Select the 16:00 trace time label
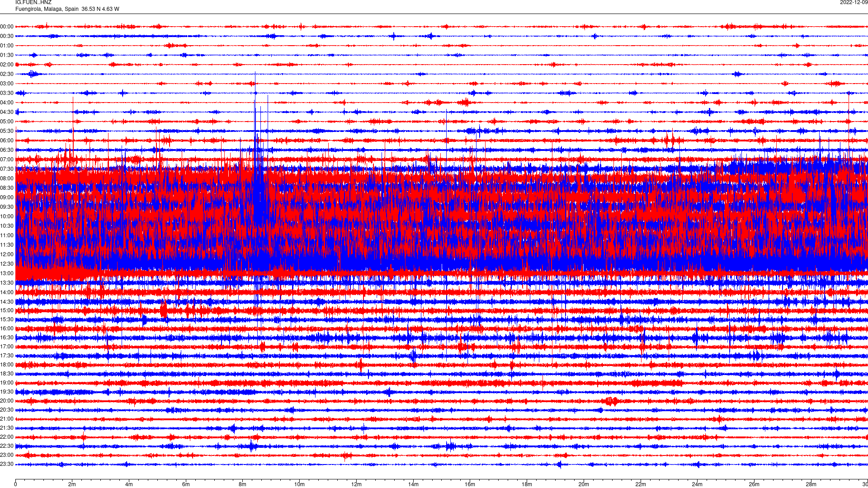The height and width of the screenshot is (488, 868). [x=7, y=328]
